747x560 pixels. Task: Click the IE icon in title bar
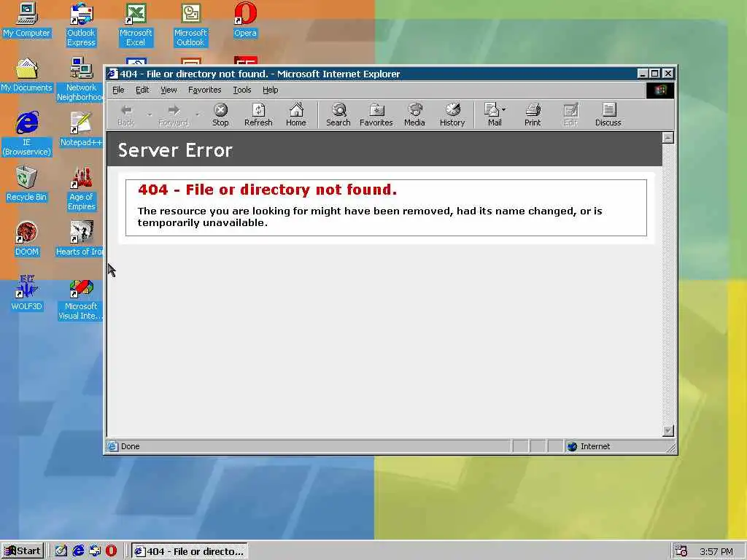(112, 74)
